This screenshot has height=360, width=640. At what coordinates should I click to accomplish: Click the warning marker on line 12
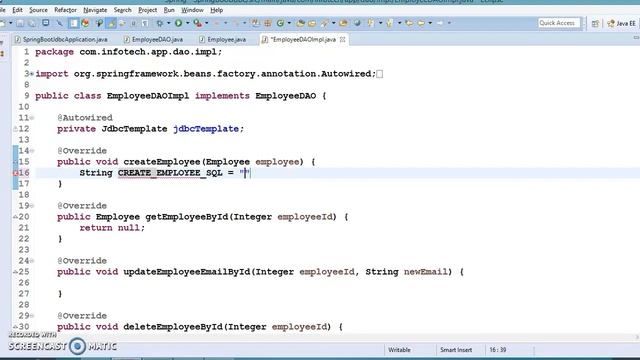click(x=15, y=129)
